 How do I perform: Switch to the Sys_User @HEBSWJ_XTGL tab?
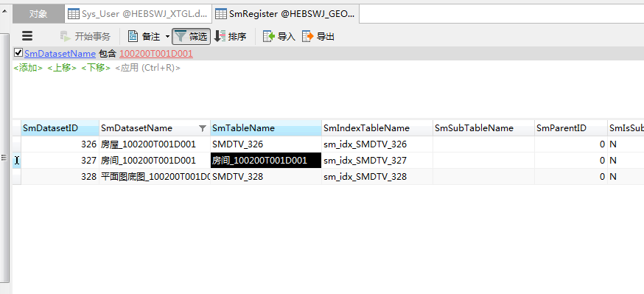(x=139, y=14)
